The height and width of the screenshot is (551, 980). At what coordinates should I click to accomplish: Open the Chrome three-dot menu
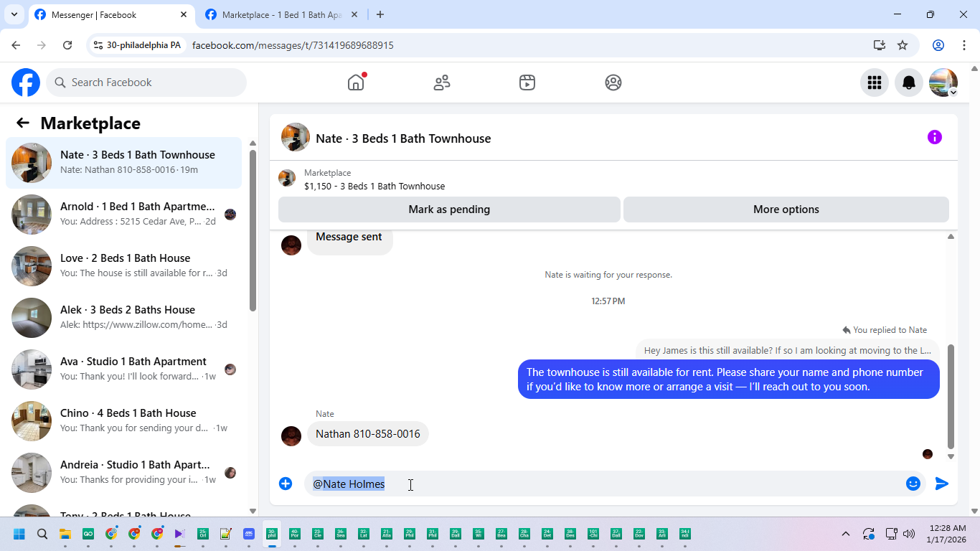click(x=963, y=45)
